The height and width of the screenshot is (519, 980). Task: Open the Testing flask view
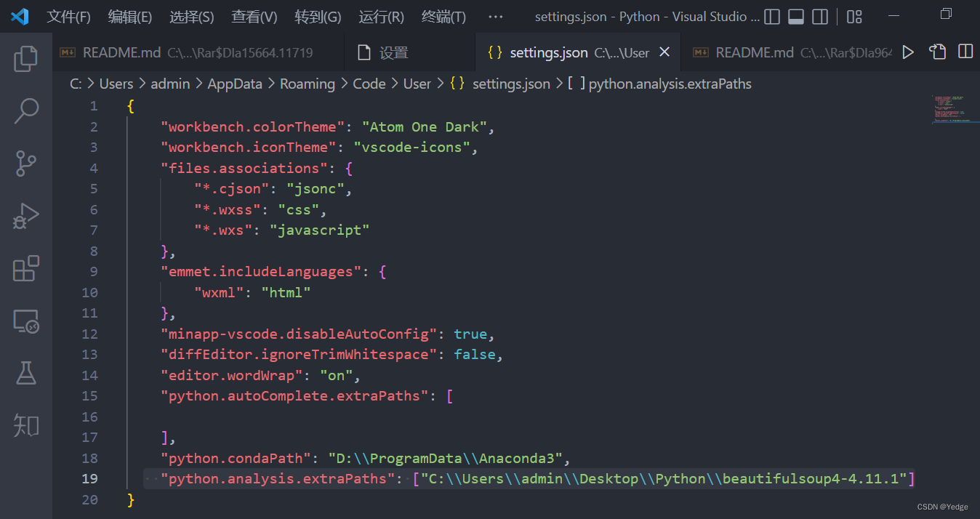click(26, 373)
